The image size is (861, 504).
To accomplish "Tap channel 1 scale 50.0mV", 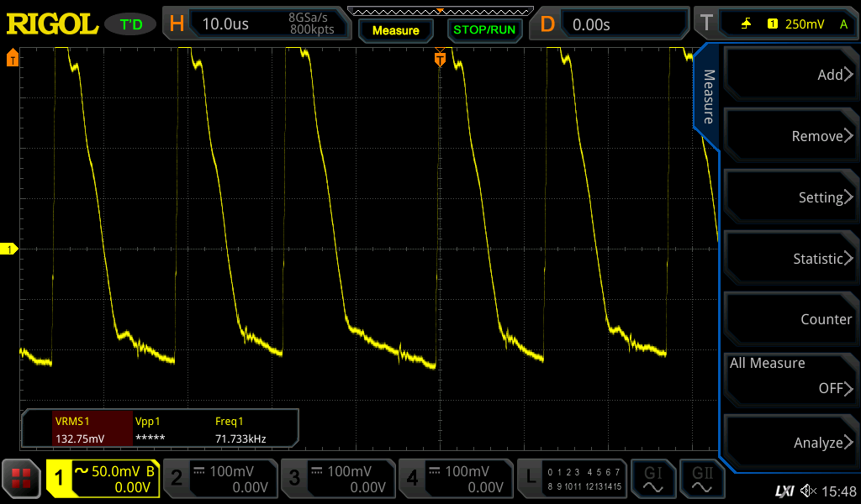I will point(115,471).
